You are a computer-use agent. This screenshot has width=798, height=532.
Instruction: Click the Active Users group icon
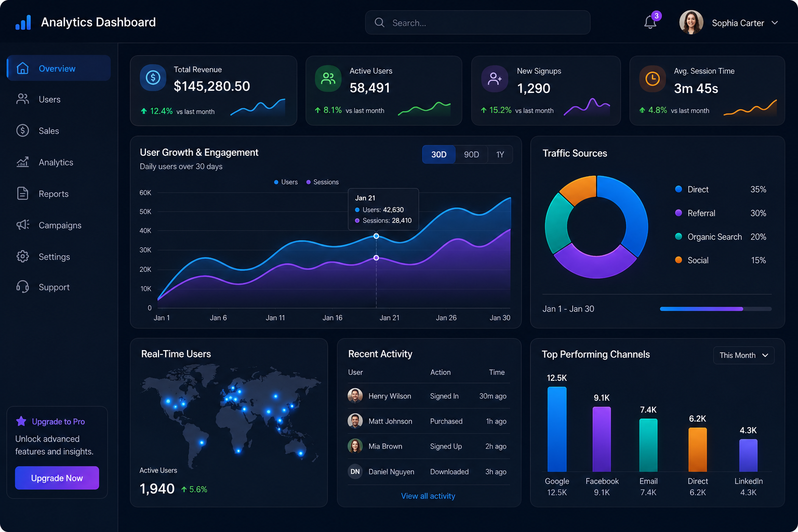click(x=328, y=78)
